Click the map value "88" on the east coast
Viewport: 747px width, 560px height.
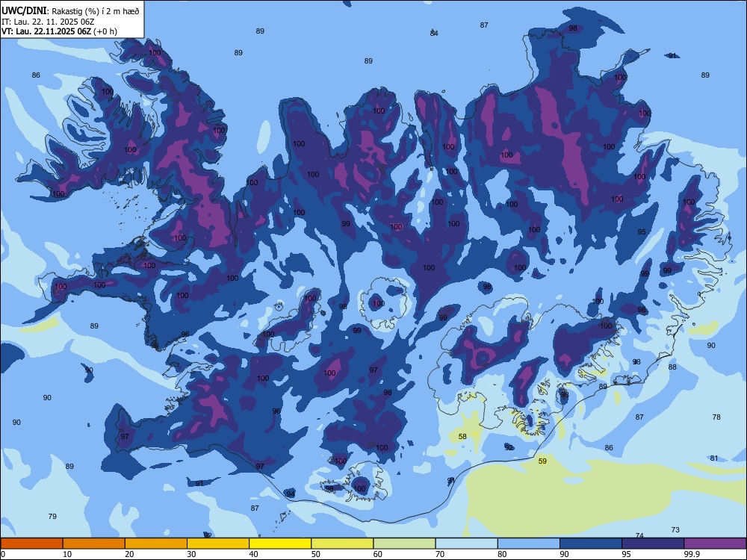coord(672,367)
